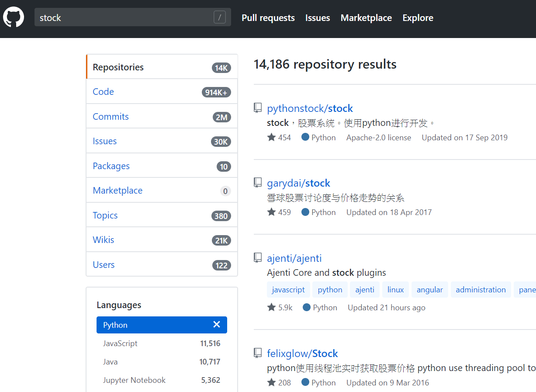Click 'Updated 21 hours ago' text

387,307
